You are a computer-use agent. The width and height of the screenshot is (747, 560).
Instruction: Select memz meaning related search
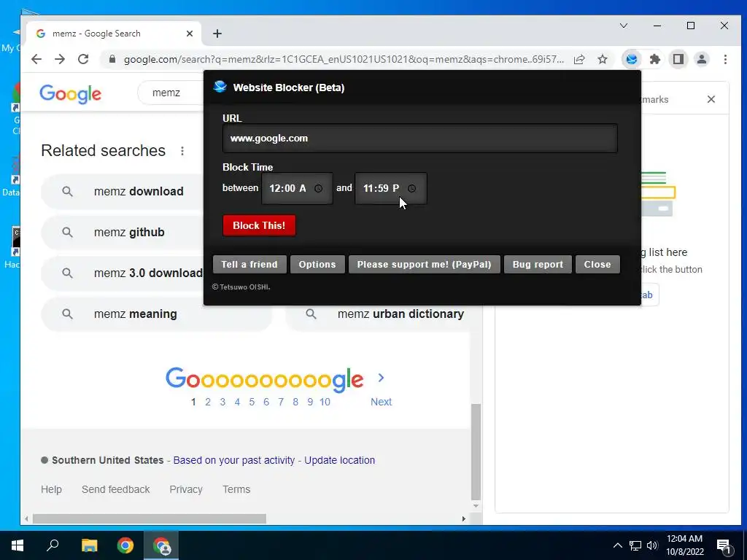(157, 314)
